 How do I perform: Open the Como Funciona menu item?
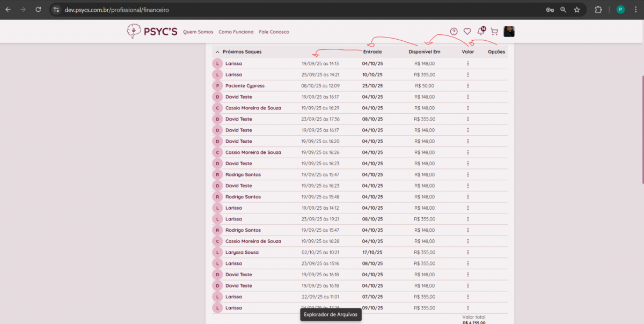coord(236,32)
